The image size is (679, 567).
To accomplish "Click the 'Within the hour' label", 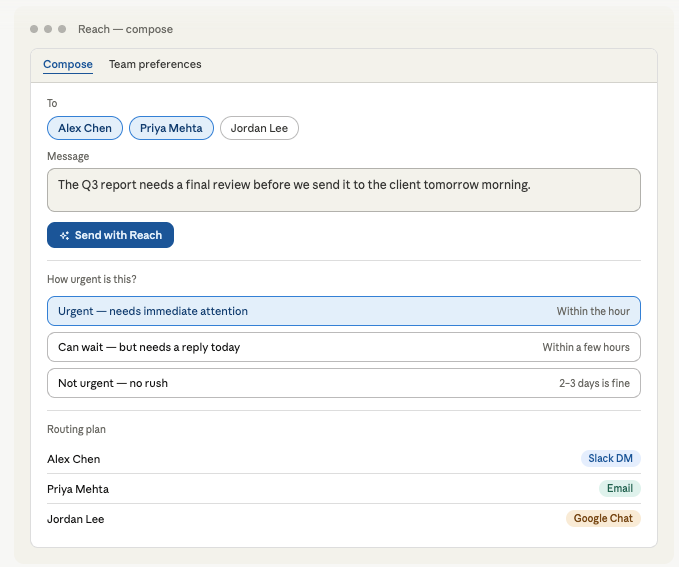I will click(x=593, y=311).
